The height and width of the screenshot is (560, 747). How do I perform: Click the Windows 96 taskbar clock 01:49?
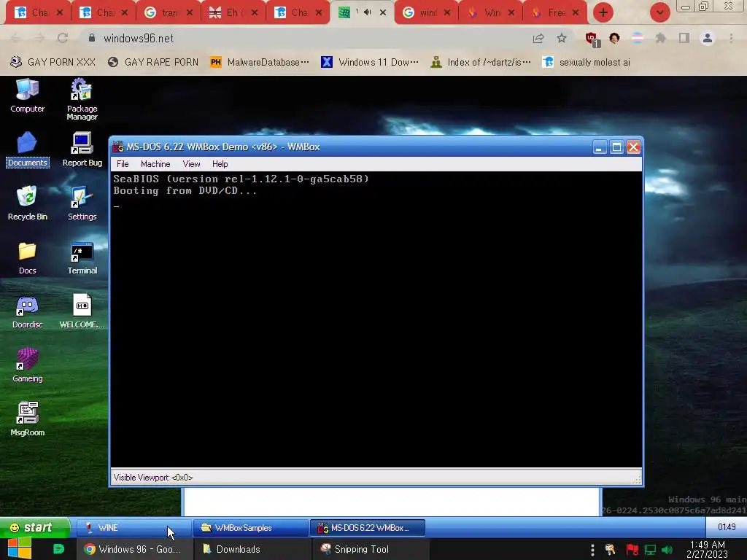pyautogui.click(x=727, y=526)
